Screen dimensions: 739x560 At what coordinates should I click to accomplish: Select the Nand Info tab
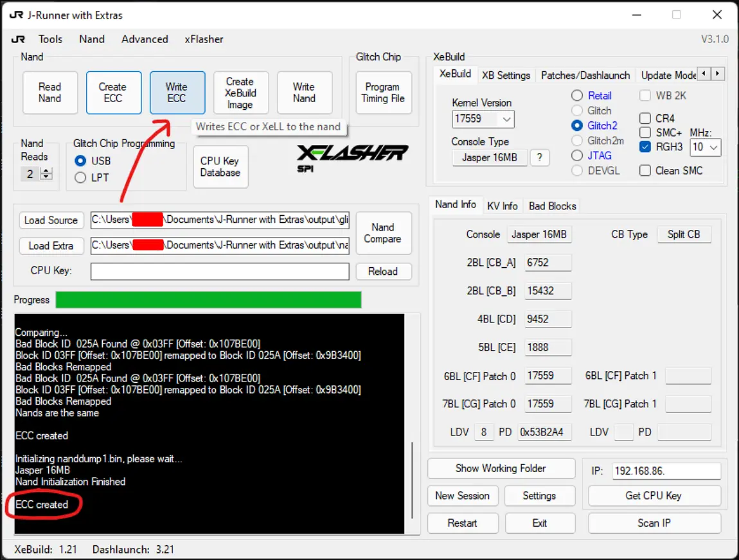click(x=455, y=204)
